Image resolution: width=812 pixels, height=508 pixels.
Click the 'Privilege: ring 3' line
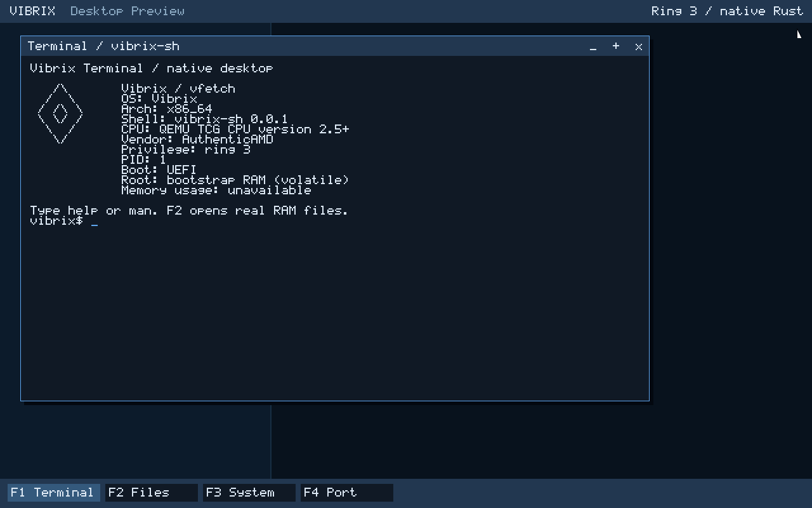click(186, 150)
